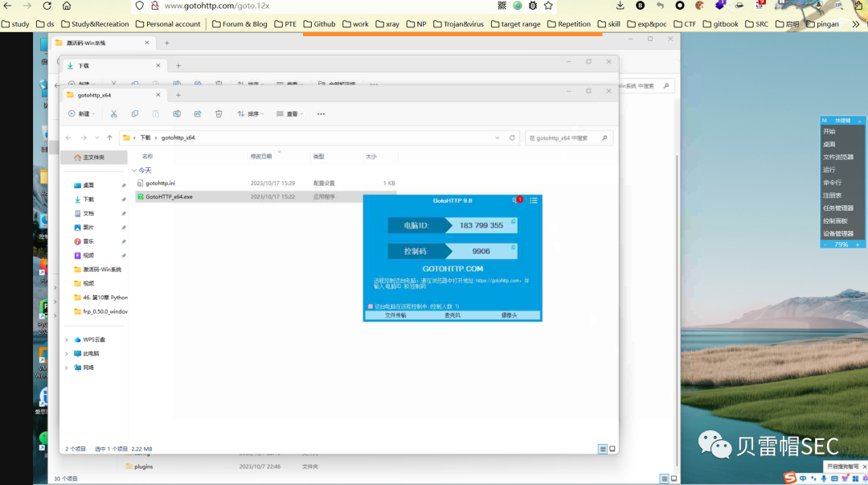This screenshot has height=485, width=868.
Task: Click 任务管理器 in the 快捷键 shortcut panel
Action: click(x=838, y=208)
